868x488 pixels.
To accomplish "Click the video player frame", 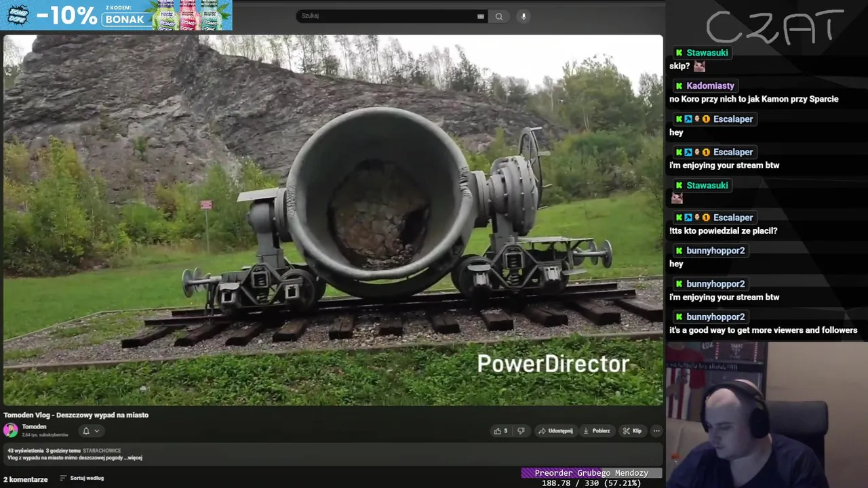I will coord(333,220).
